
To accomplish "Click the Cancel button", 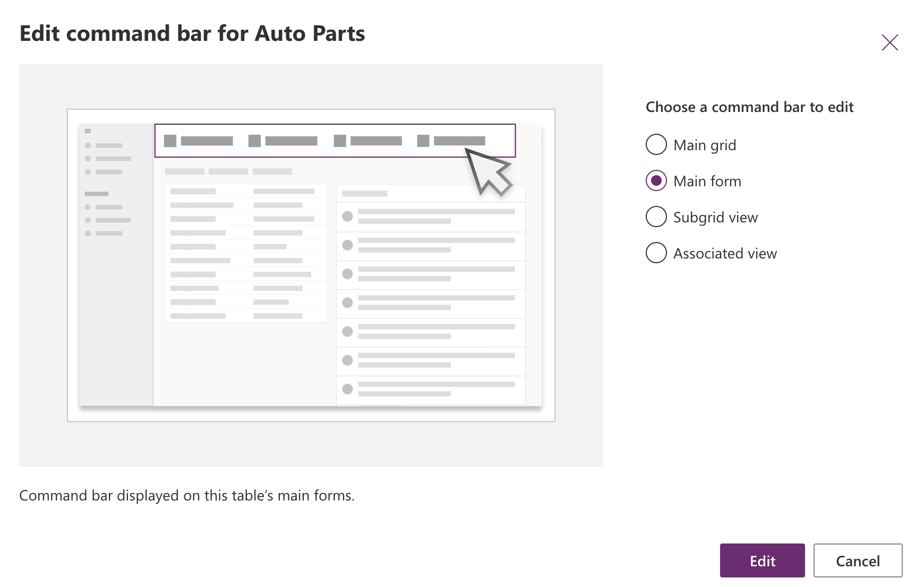I will [x=858, y=560].
